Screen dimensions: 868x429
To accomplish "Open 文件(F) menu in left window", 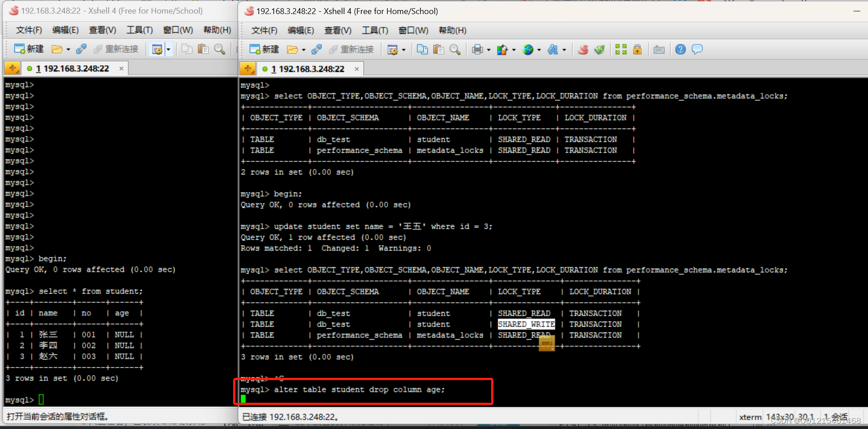I will click(29, 30).
